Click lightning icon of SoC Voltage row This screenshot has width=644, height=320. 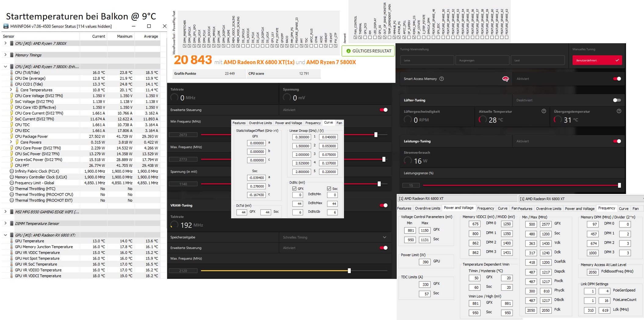[x=12, y=101]
